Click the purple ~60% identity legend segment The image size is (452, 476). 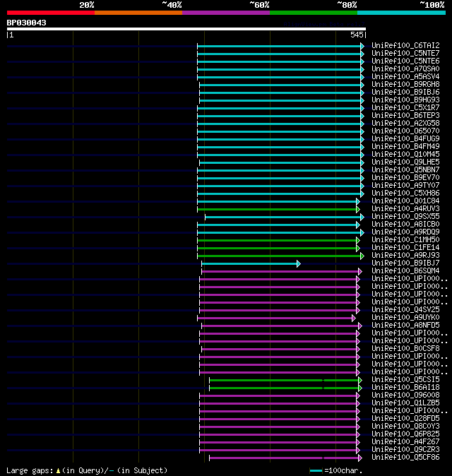tap(226, 13)
